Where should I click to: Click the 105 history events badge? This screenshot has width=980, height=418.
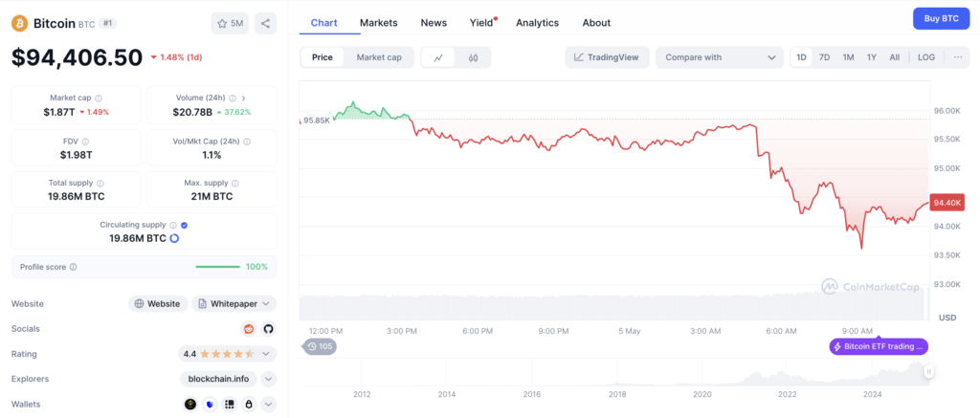point(320,346)
